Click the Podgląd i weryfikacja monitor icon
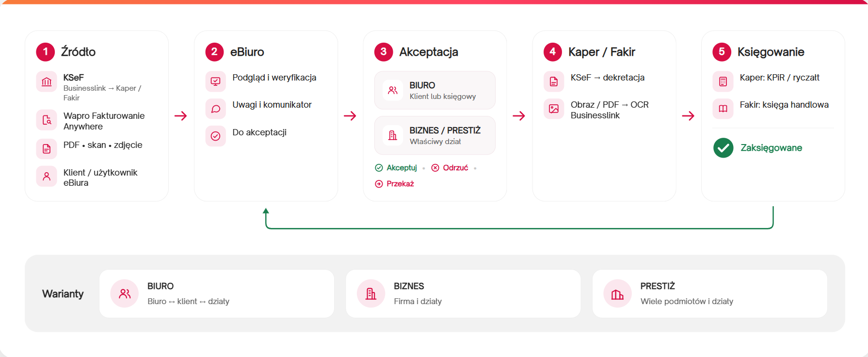This screenshot has width=868, height=357. (x=216, y=81)
